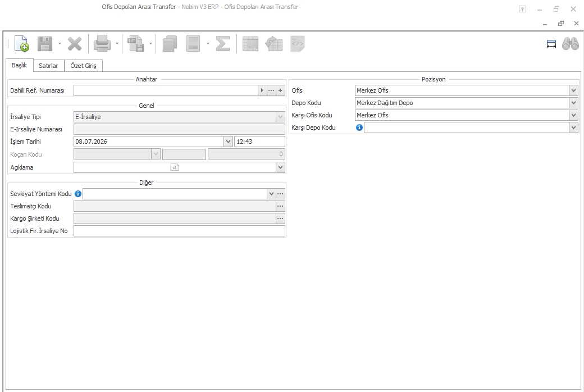The width and height of the screenshot is (584, 392).
Task: Click the Copy documents icon
Action: click(x=170, y=44)
